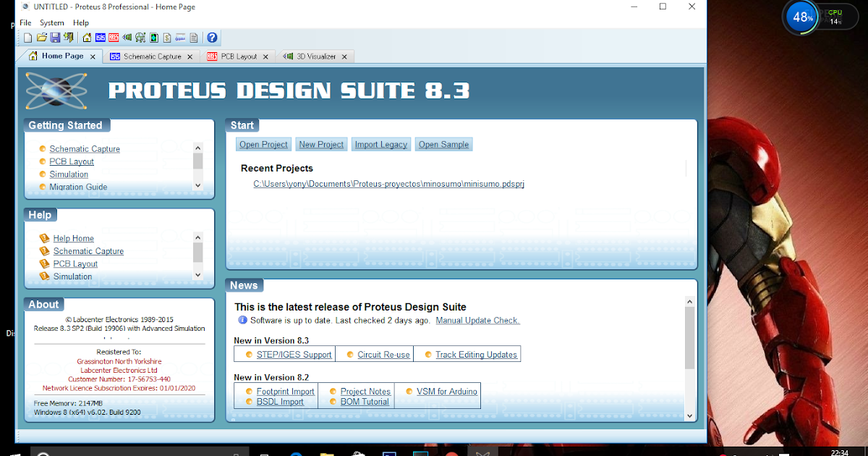Close the Schematic Capture tab
868x456 pixels.
tap(190, 56)
